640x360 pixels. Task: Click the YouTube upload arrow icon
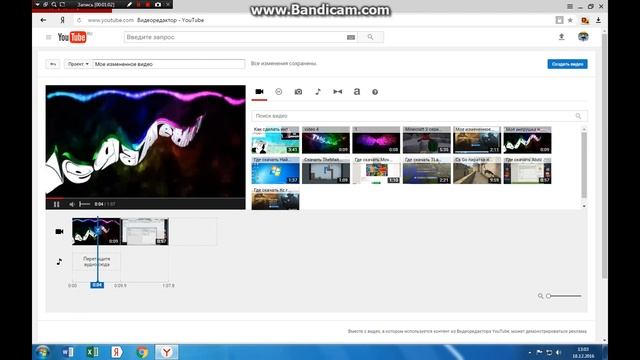562,37
